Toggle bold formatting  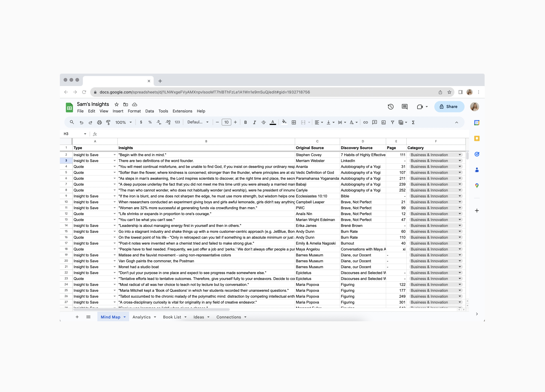point(245,122)
